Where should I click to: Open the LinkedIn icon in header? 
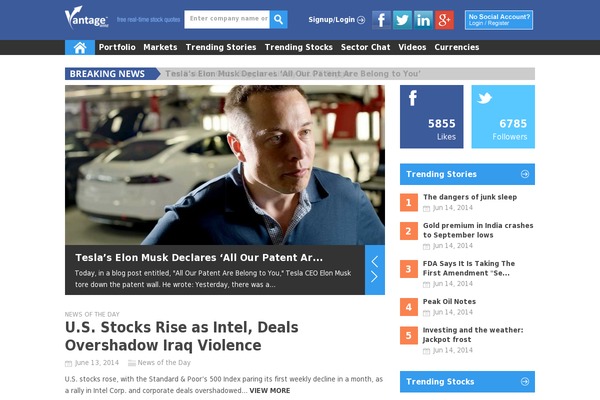click(x=423, y=20)
